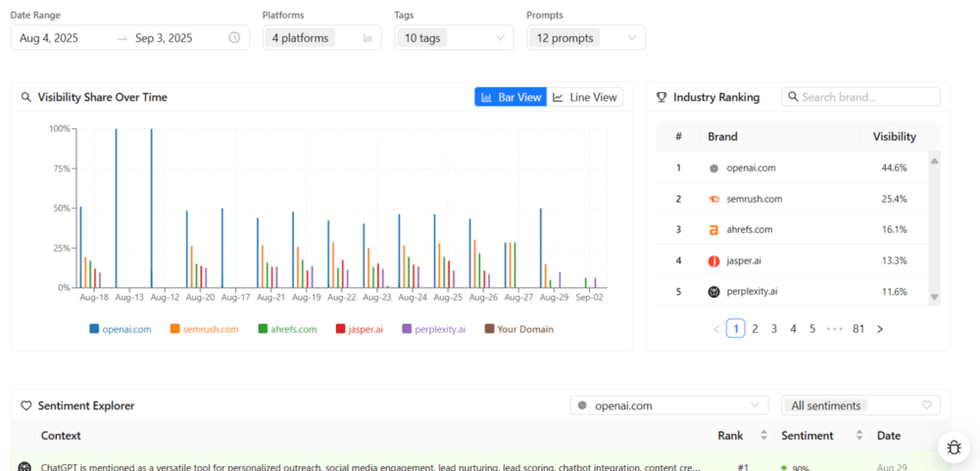980x471 pixels.
Task: Toggle openai.com series in chart legend
Action: point(121,329)
